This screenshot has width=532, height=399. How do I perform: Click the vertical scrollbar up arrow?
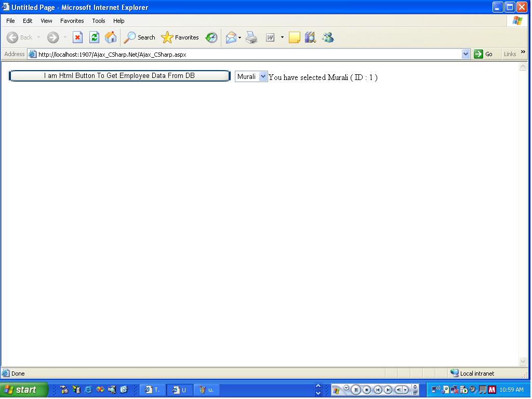523,66
